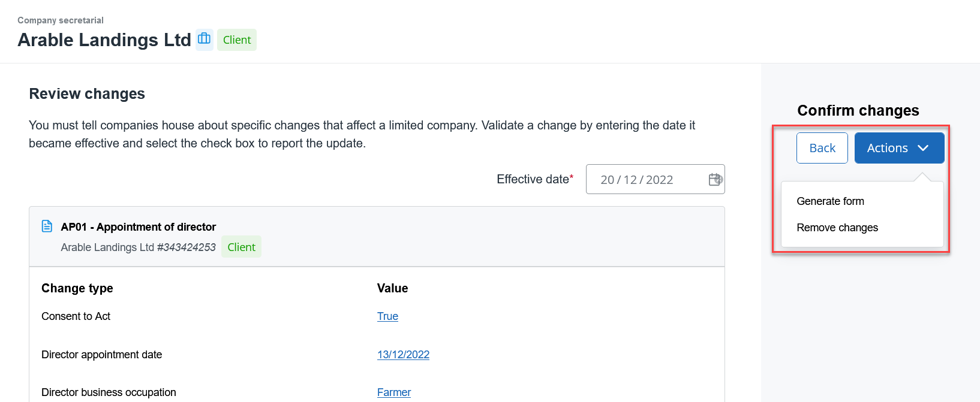Choose Remove changes in the Actions menu
The image size is (980, 402).
click(x=837, y=228)
